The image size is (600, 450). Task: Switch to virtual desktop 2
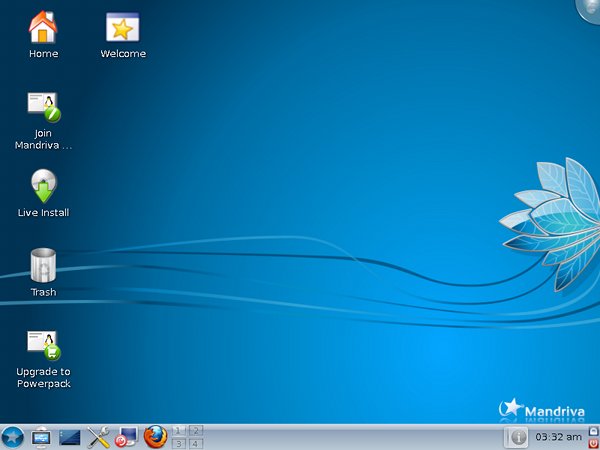click(x=196, y=431)
